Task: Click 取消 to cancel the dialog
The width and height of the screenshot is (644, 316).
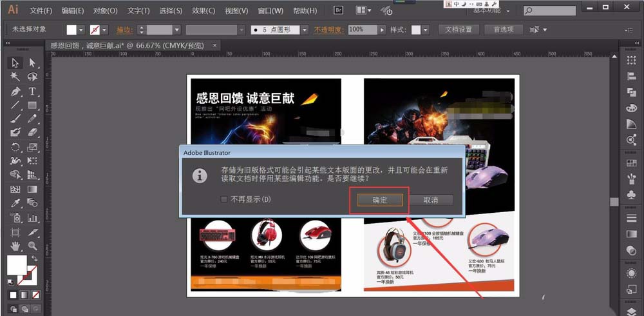Action: tap(431, 200)
